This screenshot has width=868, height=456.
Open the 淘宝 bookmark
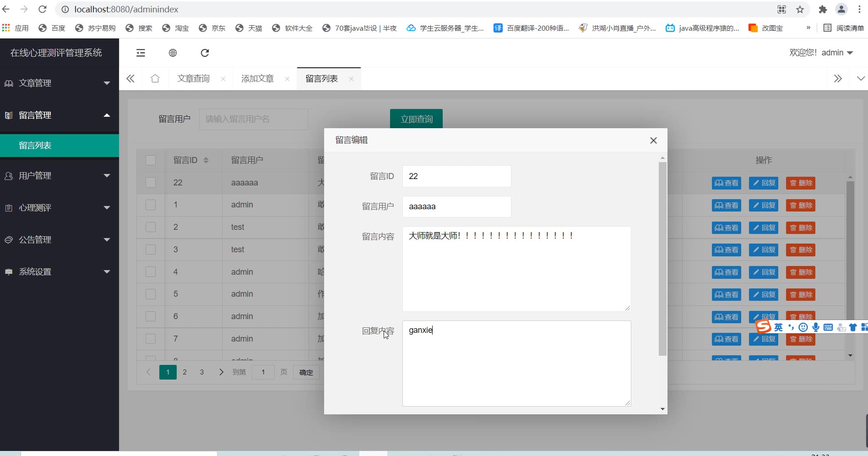click(x=175, y=28)
